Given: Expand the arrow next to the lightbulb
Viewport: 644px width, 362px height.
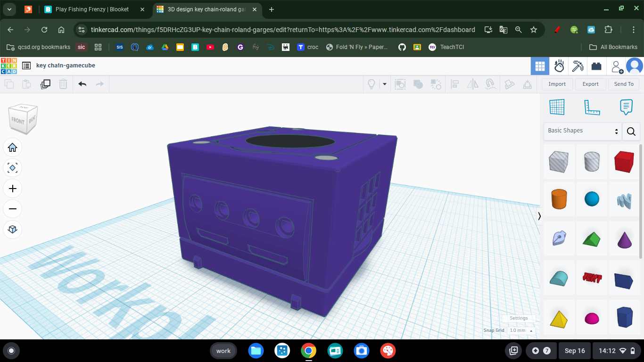Looking at the screenshot, I should point(385,84).
